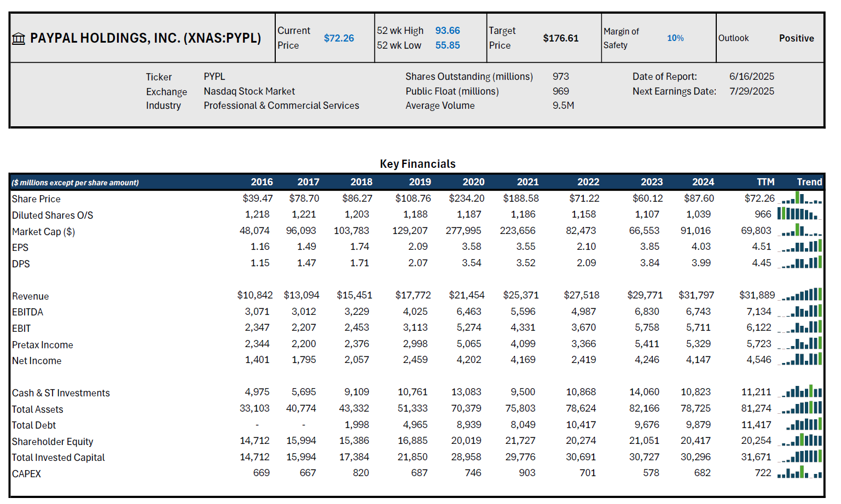The image size is (841, 504).
Task: Click the Next Earnings Date 7/29/2025
Action: point(752,91)
